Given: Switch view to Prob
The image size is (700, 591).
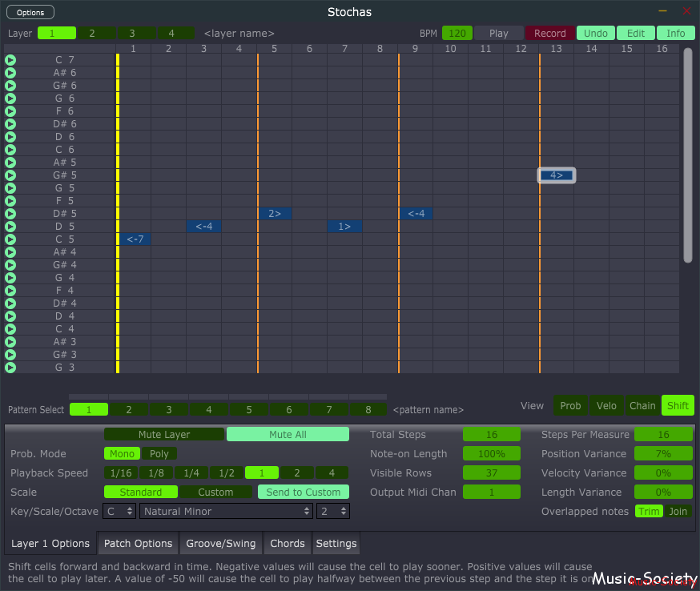Looking at the screenshot, I should pyautogui.click(x=570, y=406).
